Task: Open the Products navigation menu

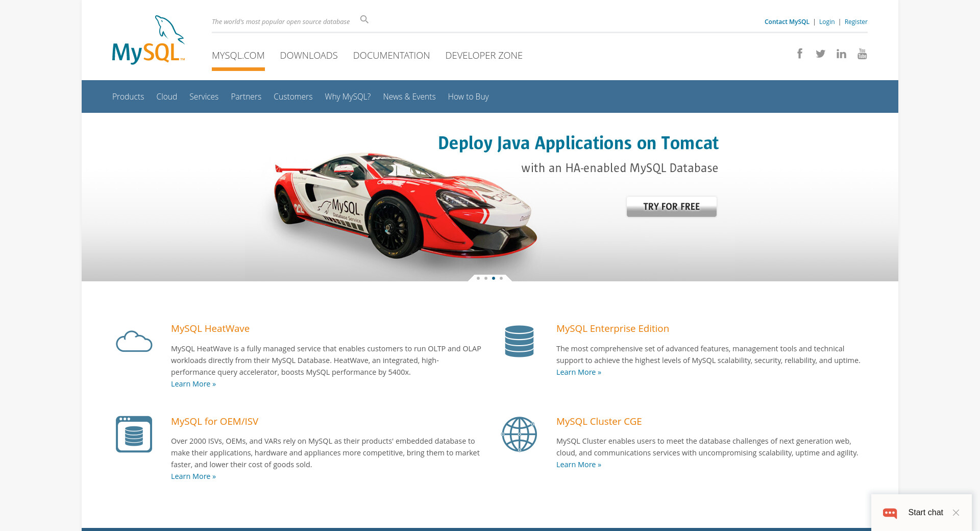Action: coord(128,96)
